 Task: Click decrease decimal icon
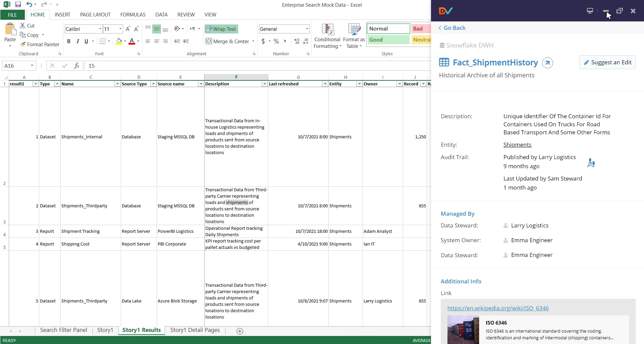306,41
